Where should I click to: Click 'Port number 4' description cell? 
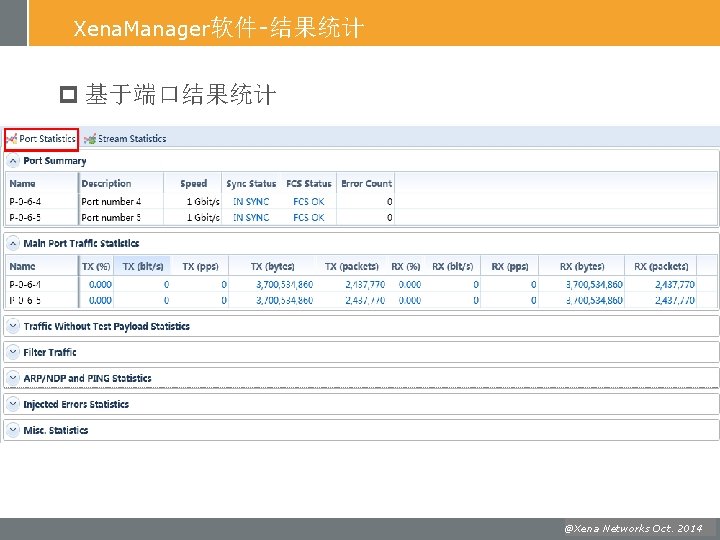pos(111,201)
